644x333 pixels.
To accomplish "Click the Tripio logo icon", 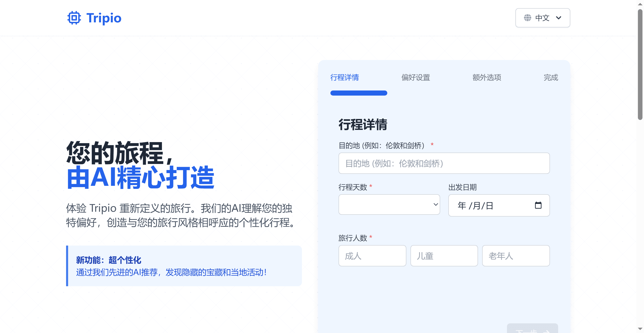I will 74,18.
